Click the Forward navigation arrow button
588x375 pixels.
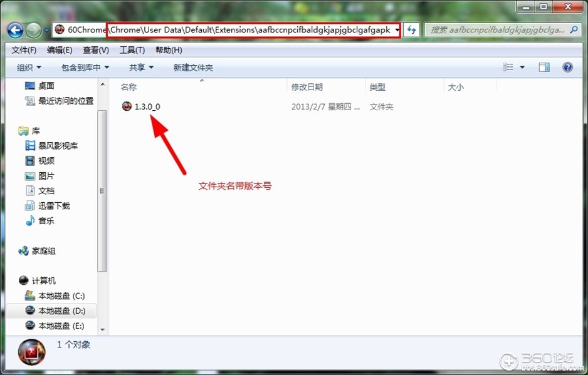coord(34,30)
